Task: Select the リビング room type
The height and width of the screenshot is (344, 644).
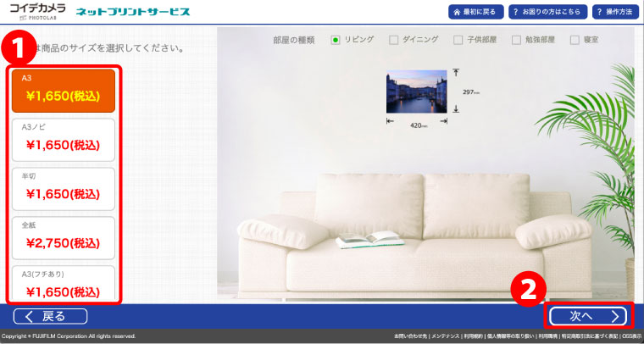Action: point(336,39)
